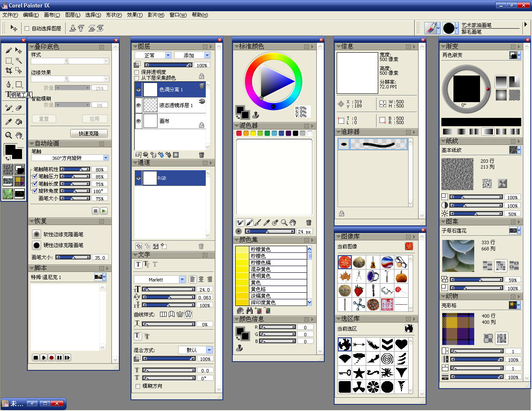Select the Magic Wand tool
Image resolution: width=532 pixels, height=411 pixels.
pyautogui.click(x=19, y=61)
